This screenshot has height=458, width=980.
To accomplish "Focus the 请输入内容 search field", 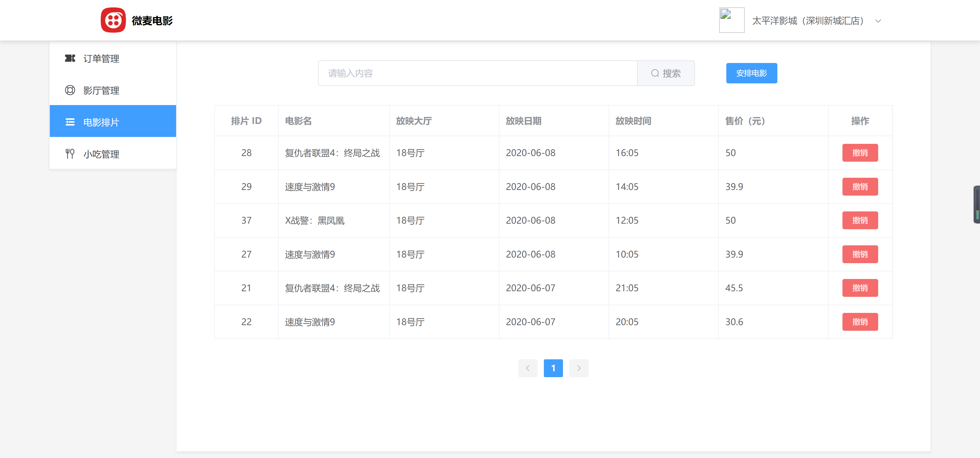I will coord(477,73).
